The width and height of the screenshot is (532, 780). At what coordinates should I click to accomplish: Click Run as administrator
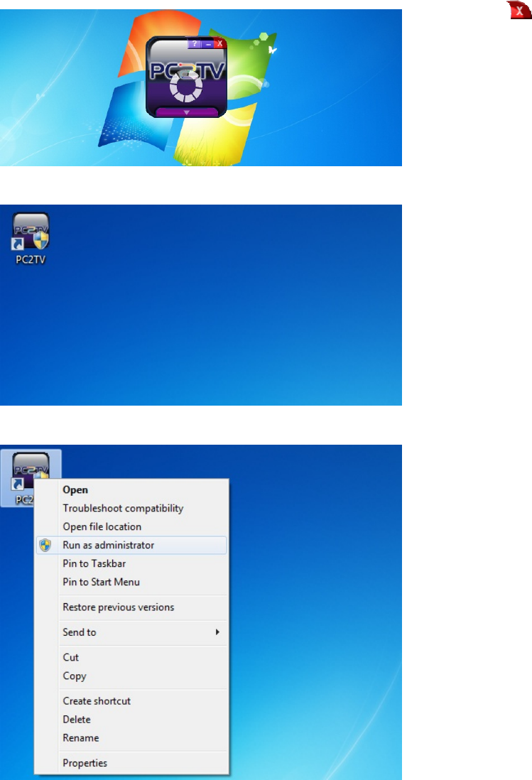pos(131,545)
